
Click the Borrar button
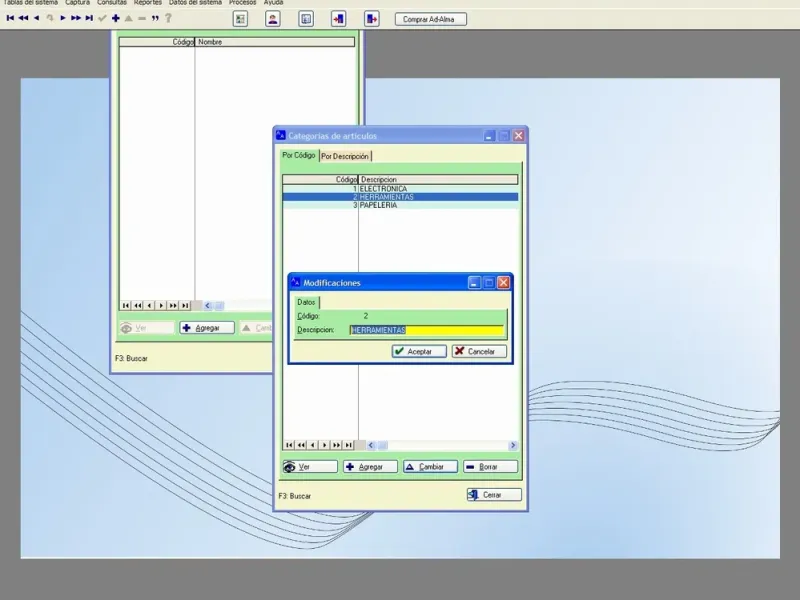click(x=490, y=467)
